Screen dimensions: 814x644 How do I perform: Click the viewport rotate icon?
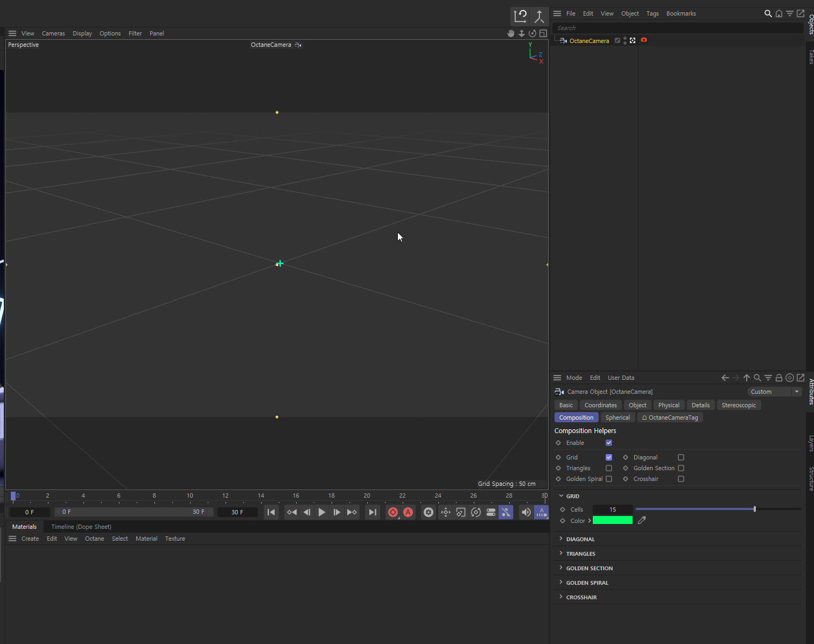click(532, 33)
